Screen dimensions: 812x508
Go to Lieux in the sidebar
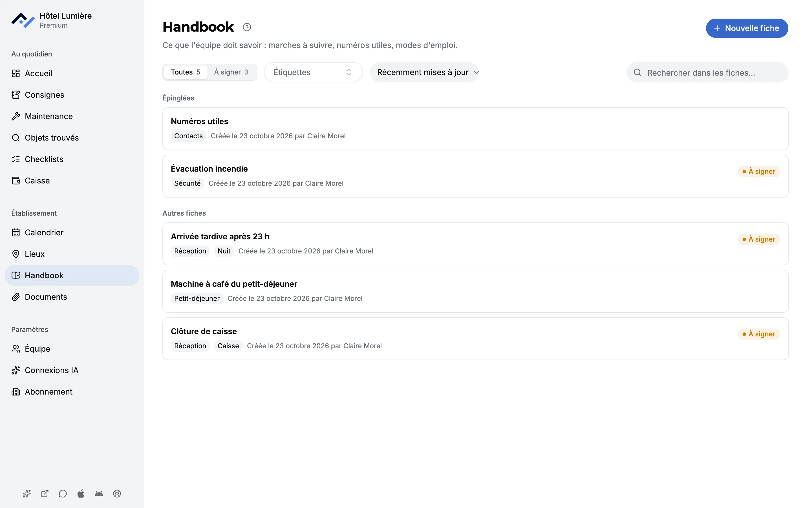point(72,254)
